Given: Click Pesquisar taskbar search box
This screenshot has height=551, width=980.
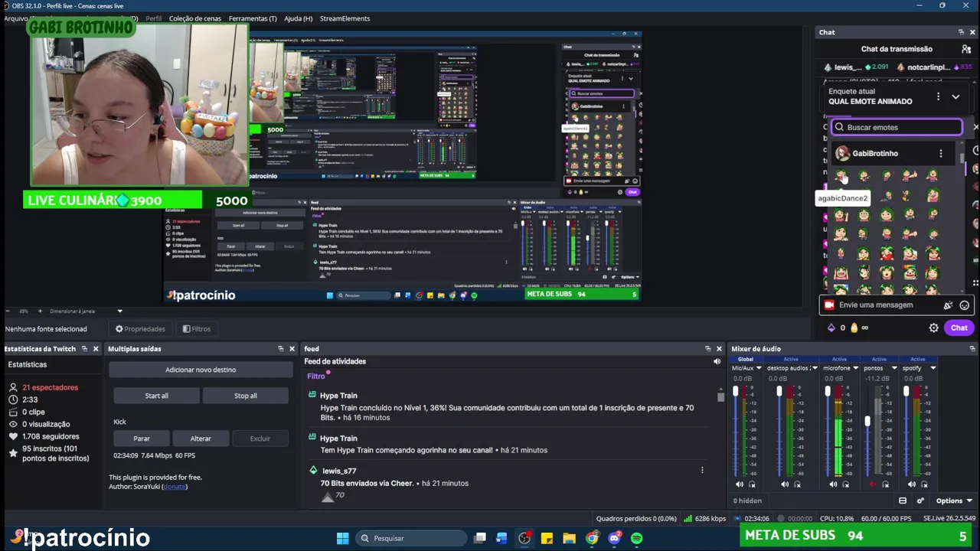Looking at the screenshot, I should [x=412, y=538].
